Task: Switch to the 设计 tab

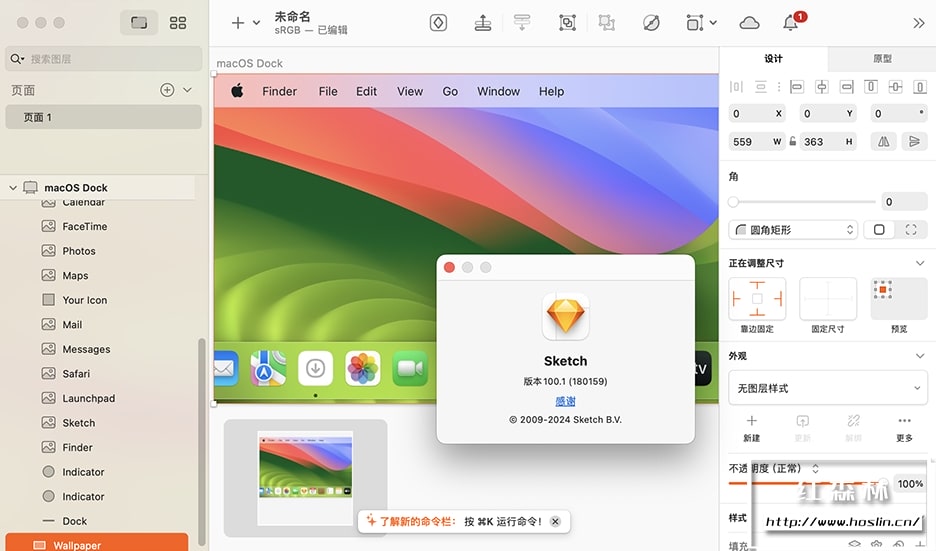Action: point(774,59)
